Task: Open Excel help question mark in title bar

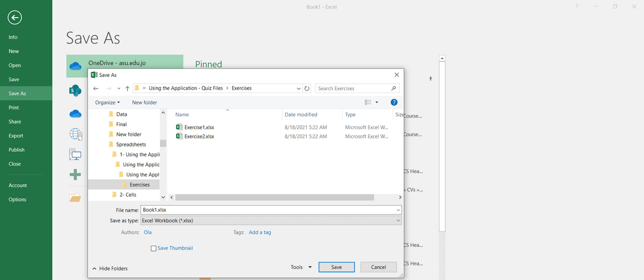Action: click(577, 7)
